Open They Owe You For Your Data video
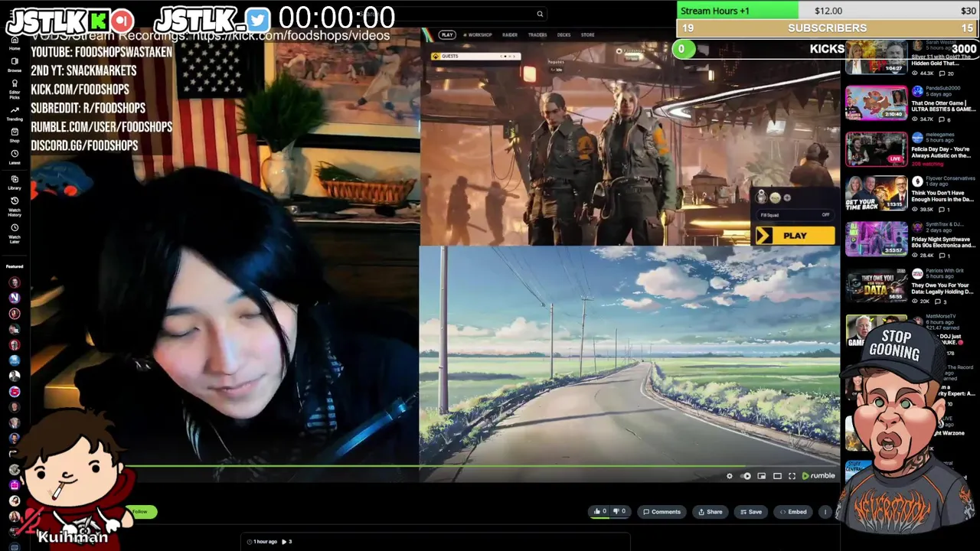This screenshot has height=551, width=980. tap(876, 285)
